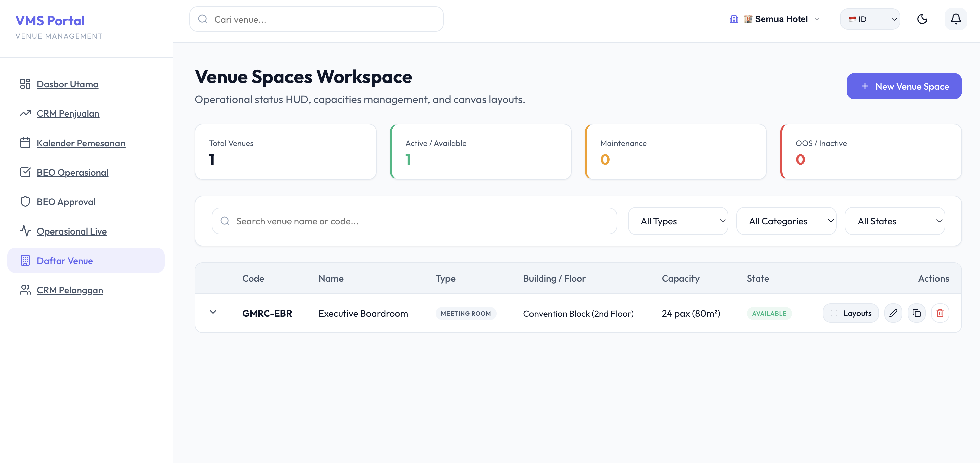980x463 pixels.
Task: Click the magnifier icon in venue filter search
Action: point(225,221)
